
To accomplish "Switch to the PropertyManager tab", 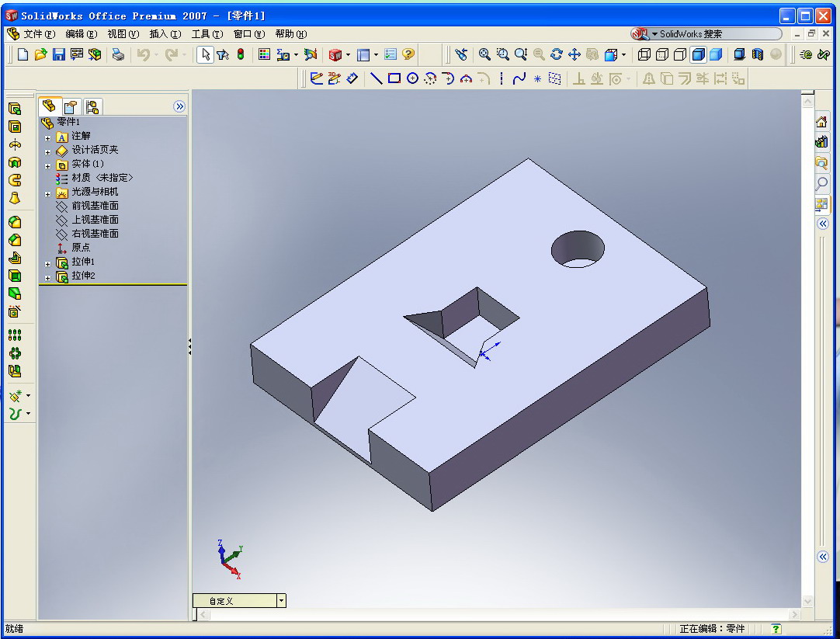I will pyautogui.click(x=71, y=106).
